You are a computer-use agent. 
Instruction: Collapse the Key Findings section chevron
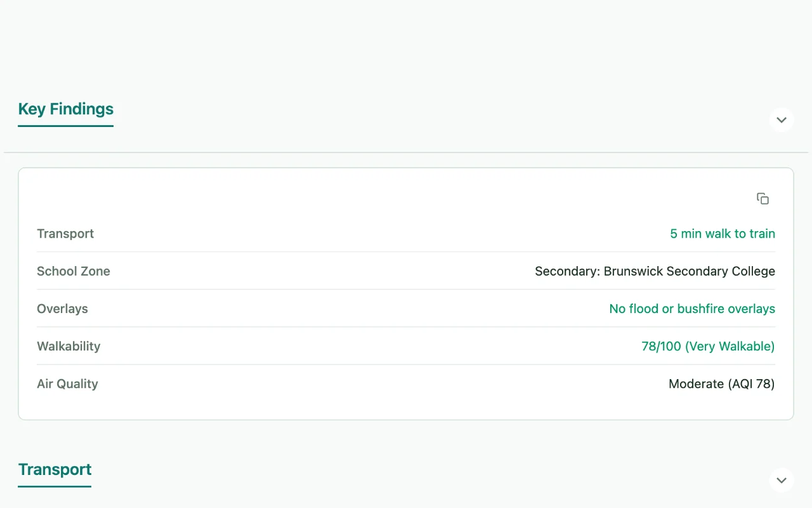(782, 119)
